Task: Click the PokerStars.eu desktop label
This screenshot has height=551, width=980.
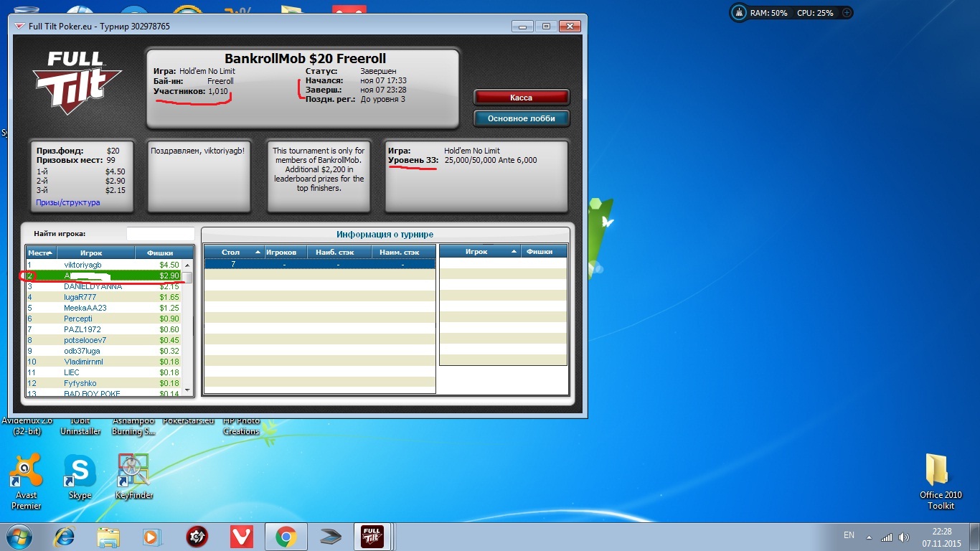Action: [189, 421]
